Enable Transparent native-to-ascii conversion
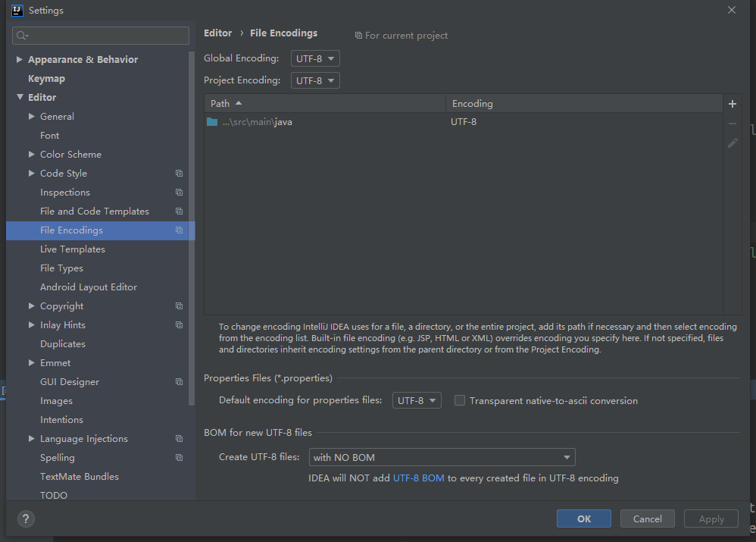Screen dimensions: 756x542 tap(460, 399)
